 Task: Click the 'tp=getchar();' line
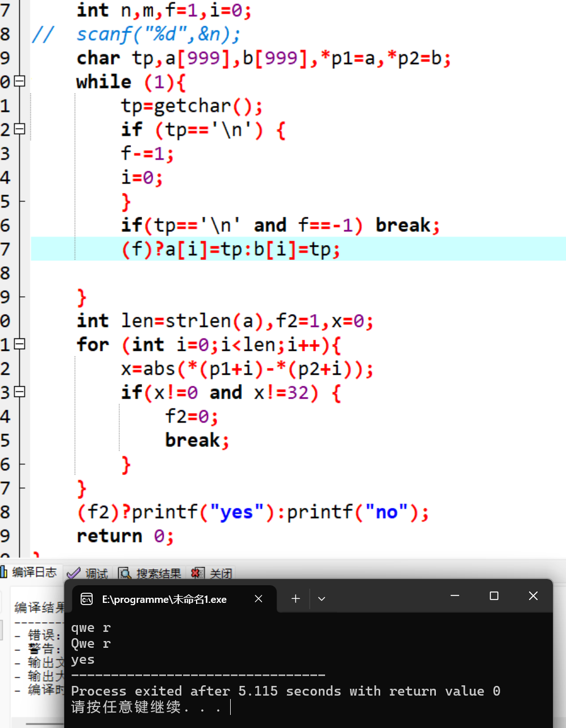click(192, 106)
